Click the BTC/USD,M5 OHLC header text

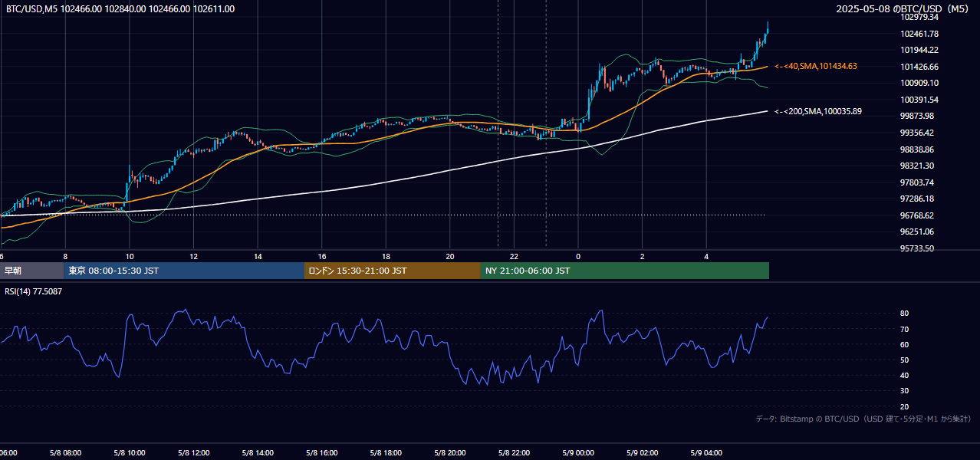[120, 9]
